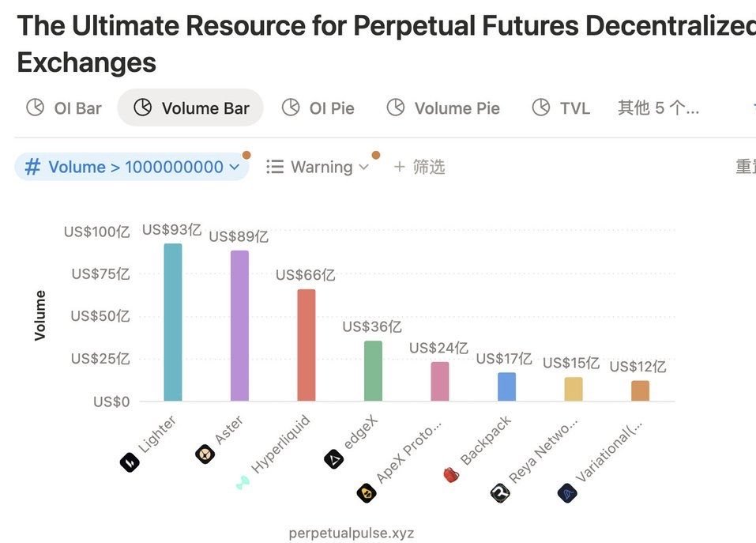Click the purple Aster volume bar
The height and width of the screenshot is (543, 756).
[239, 326]
